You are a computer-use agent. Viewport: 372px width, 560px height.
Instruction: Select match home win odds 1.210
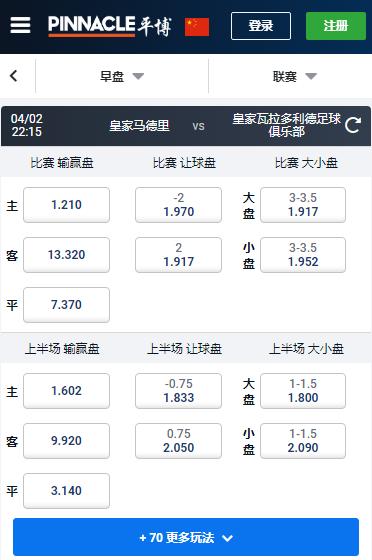66,205
